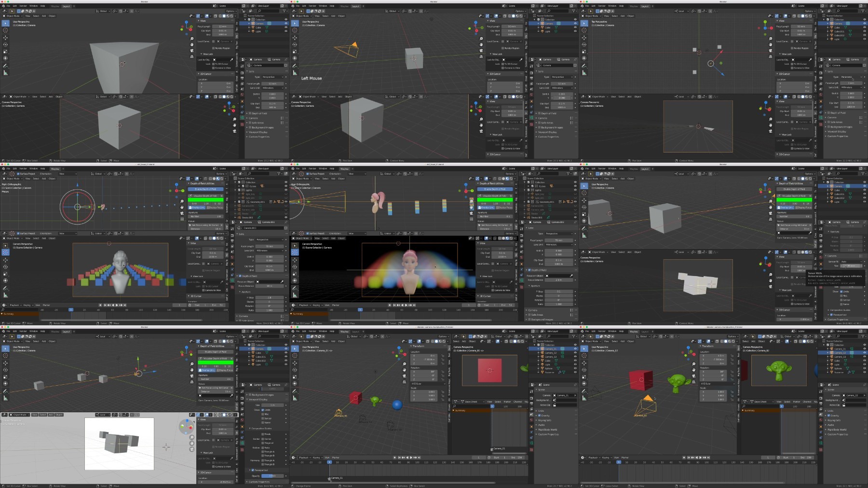Click the Passepartout Opacity slider in white camera-view window
The width and height of the screenshot is (868, 488).
pyautogui.click(x=272, y=476)
